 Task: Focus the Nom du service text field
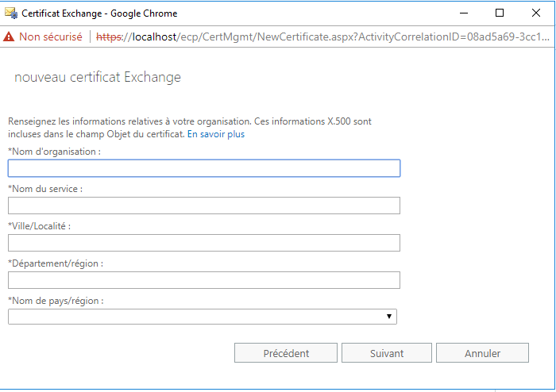click(204, 206)
